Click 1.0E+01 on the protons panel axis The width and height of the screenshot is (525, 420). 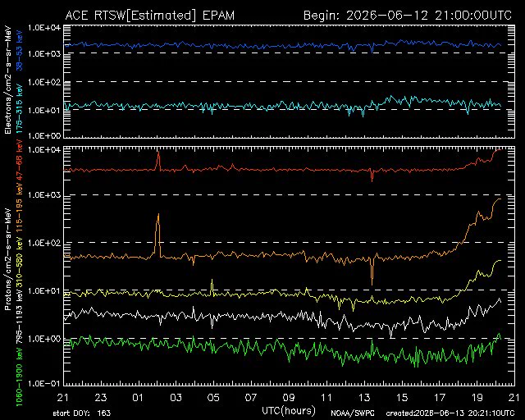click(x=44, y=290)
